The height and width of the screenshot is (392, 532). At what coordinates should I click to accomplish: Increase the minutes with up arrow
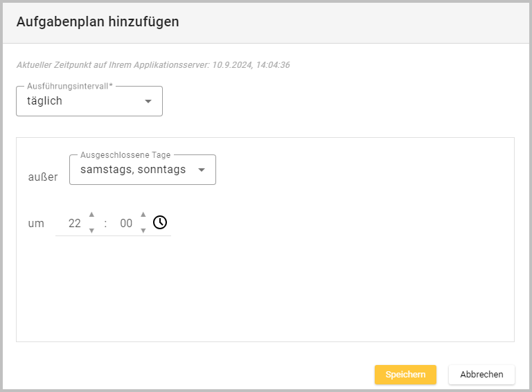tap(143, 215)
